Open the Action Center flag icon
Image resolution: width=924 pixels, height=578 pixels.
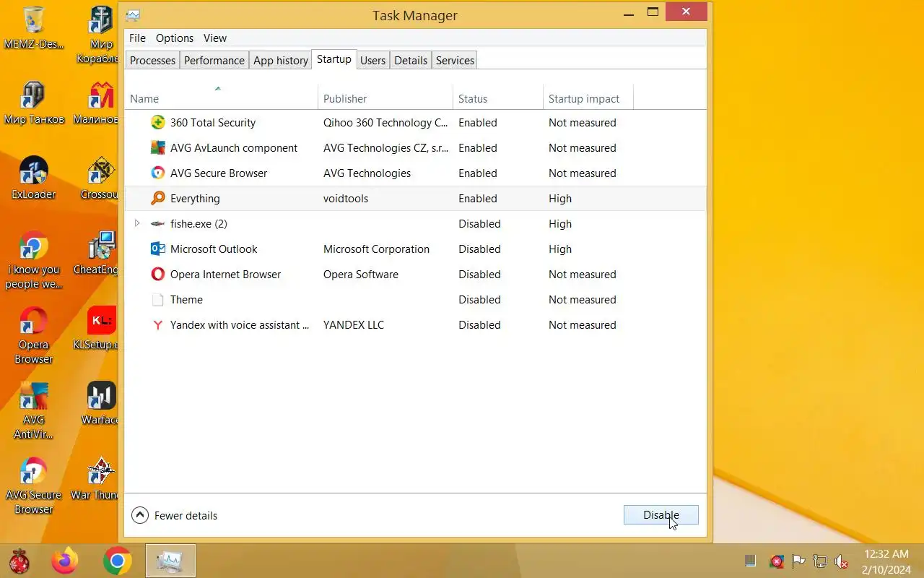pos(798,561)
